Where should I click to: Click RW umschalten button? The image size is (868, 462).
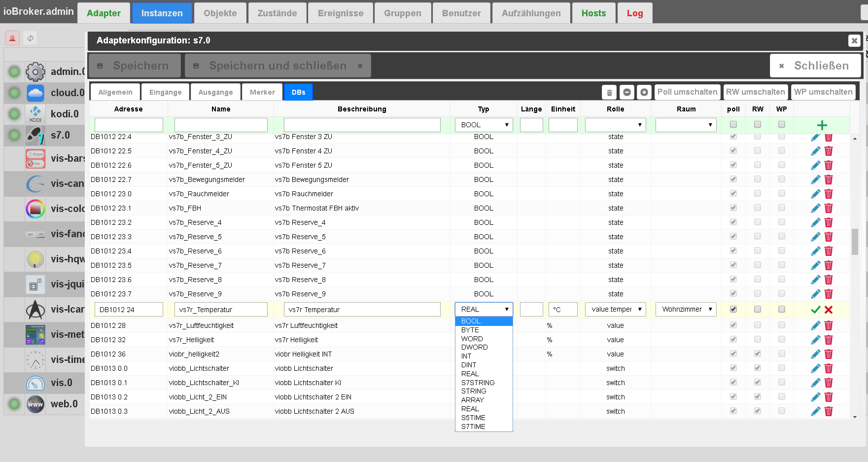pyautogui.click(x=755, y=92)
